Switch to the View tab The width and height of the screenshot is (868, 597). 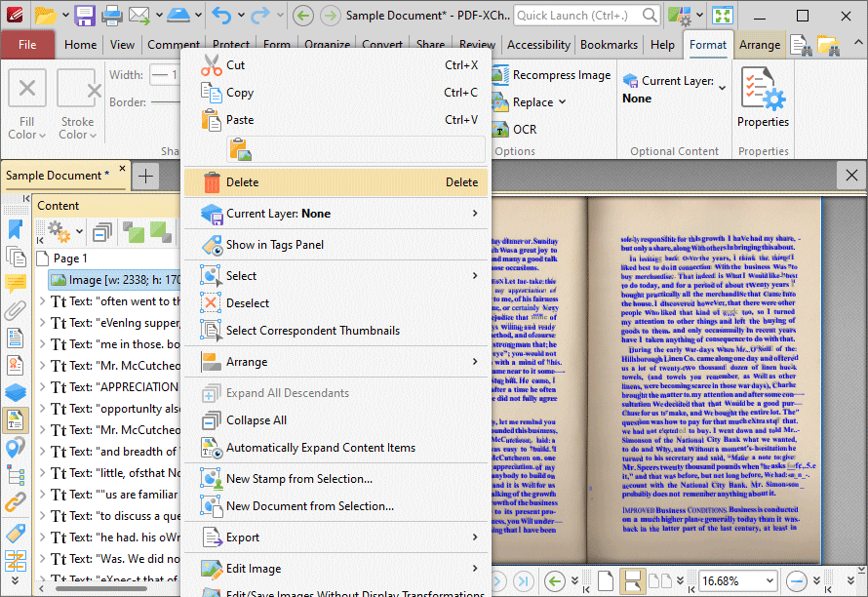pyautogui.click(x=122, y=45)
